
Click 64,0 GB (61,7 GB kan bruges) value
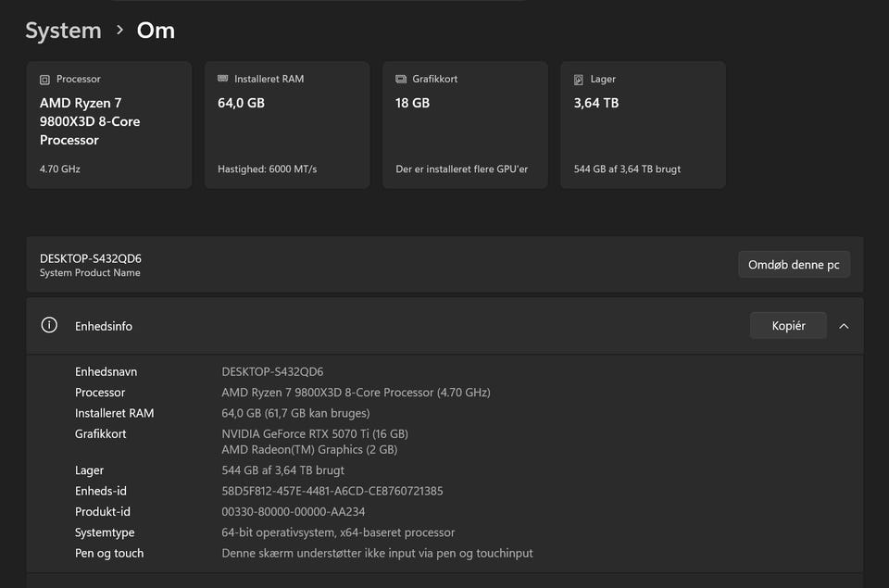point(295,413)
